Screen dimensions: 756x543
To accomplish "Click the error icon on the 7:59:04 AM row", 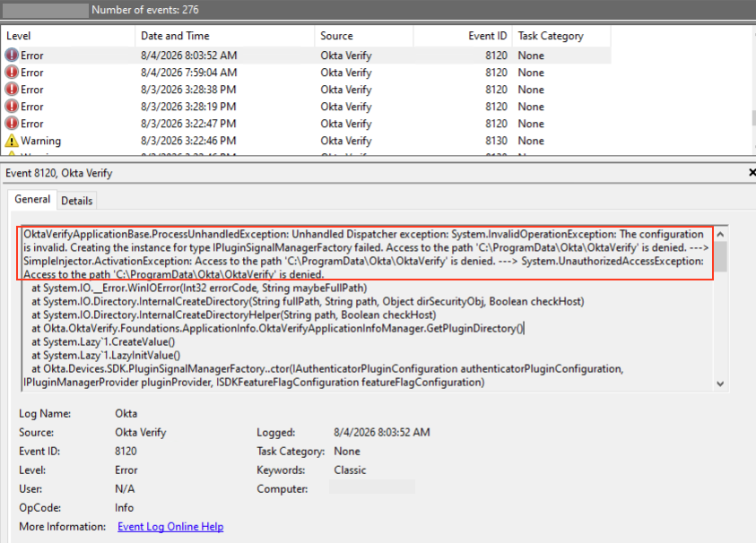I will [12, 73].
